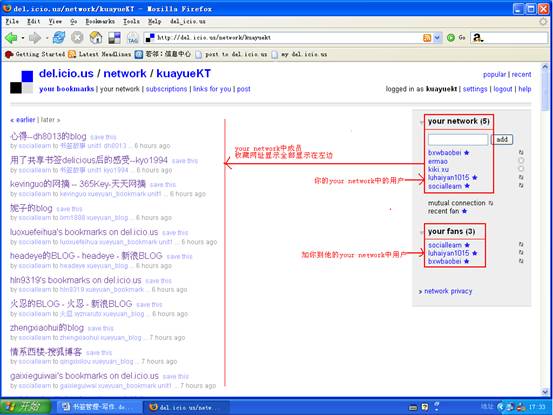Click the popular link at top right

[x=494, y=74]
